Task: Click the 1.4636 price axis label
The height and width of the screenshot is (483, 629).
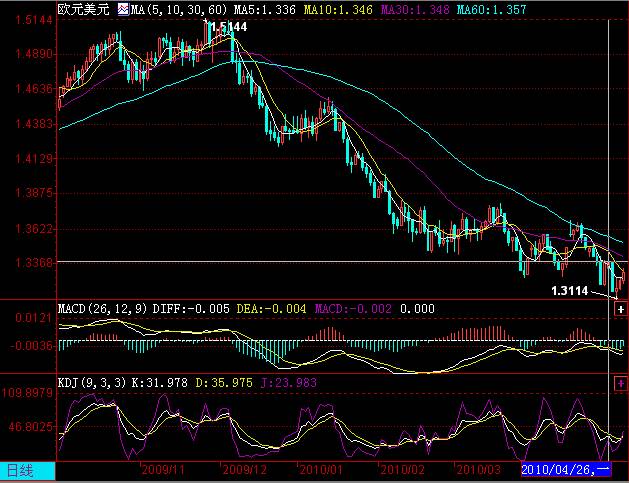Action: (x=34, y=89)
